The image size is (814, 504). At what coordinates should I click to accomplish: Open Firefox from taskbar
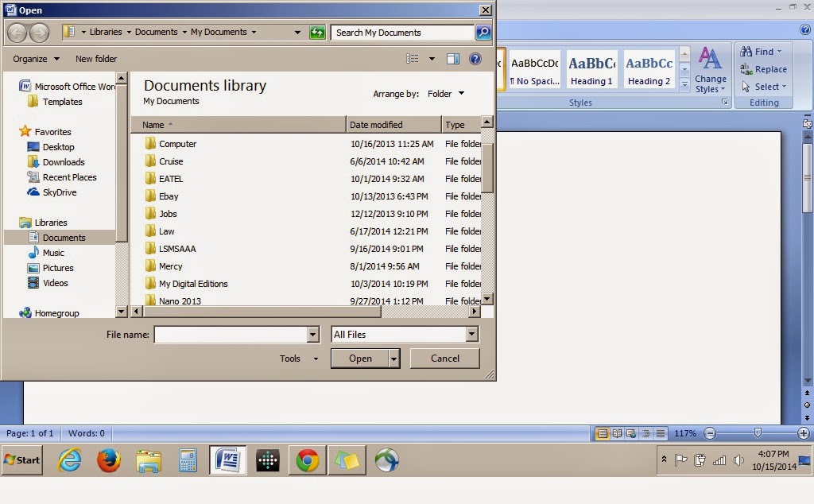tap(108, 460)
